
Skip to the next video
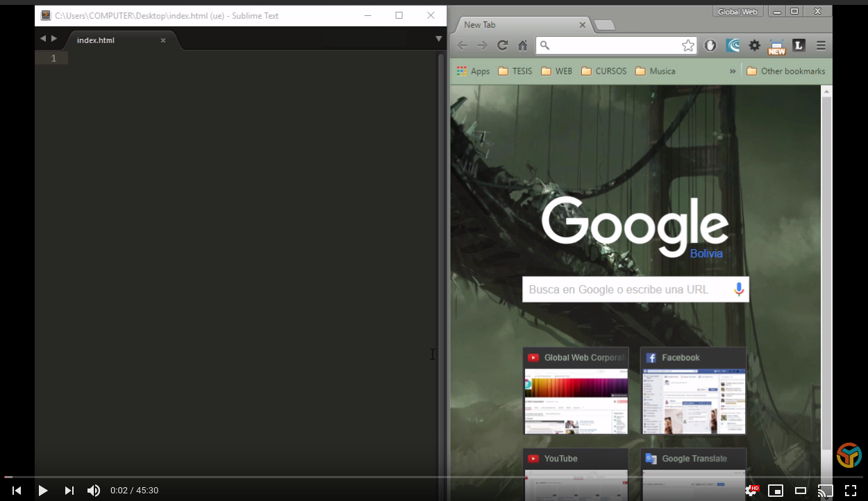point(69,491)
